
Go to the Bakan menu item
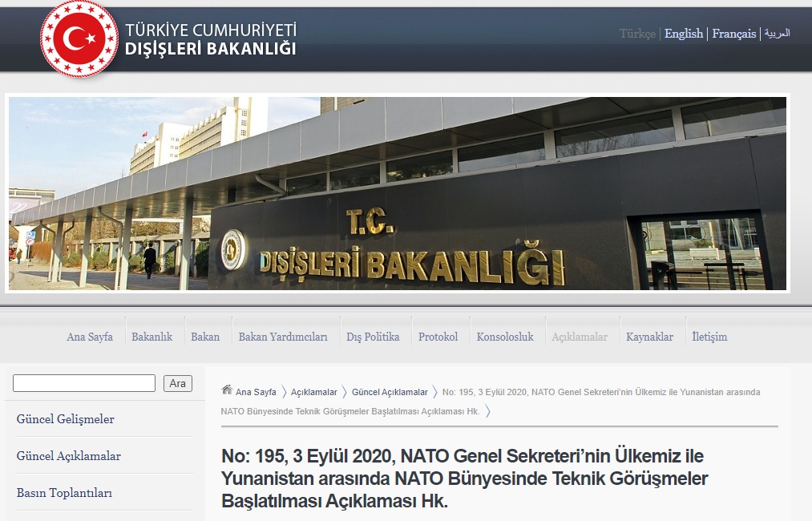pyautogui.click(x=205, y=337)
